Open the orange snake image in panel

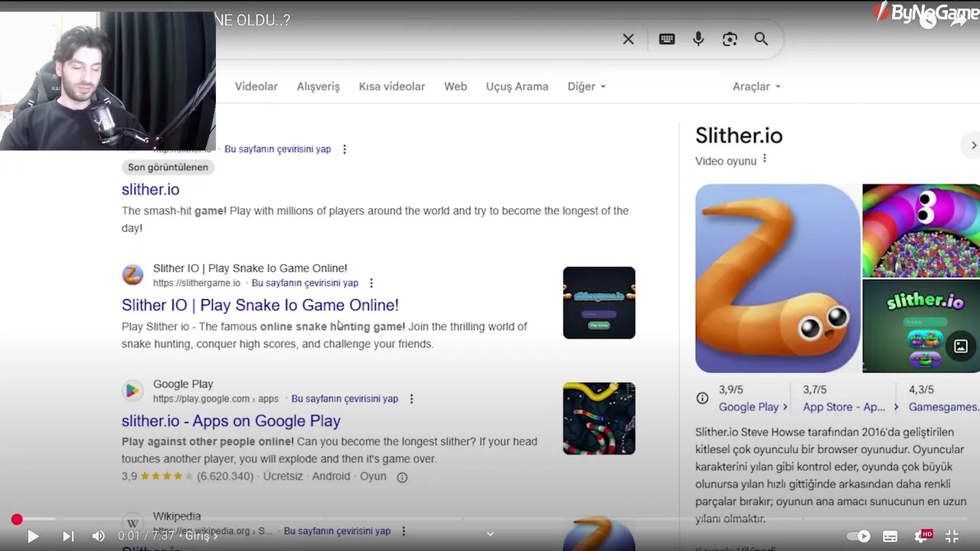click(777, 279)
